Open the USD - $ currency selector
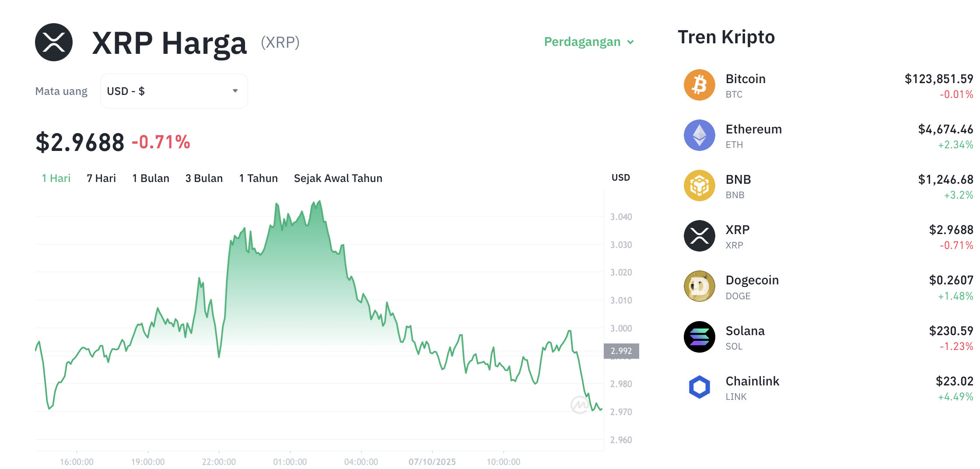980x469 pixels. pyautogui.click(x=174, y=91)
